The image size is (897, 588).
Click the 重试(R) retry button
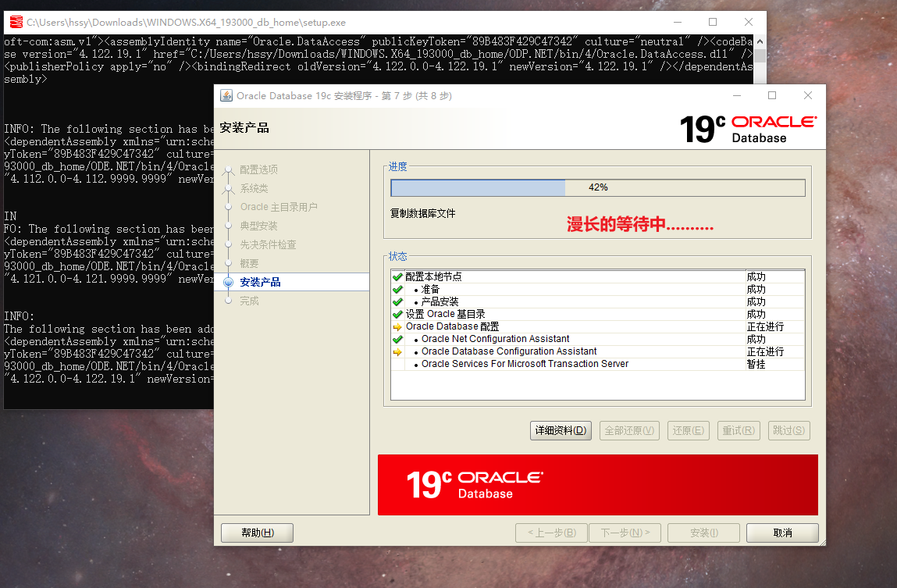coord(739,431)
